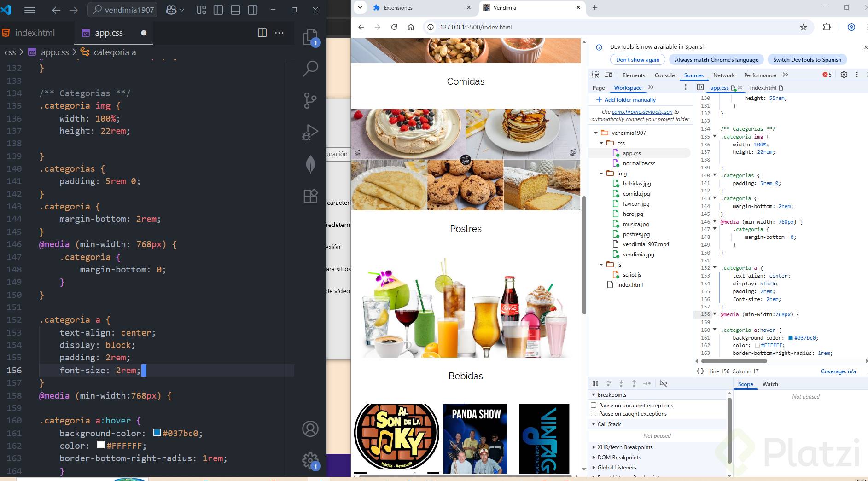Open the VS Code Accounts menu
The height and width of the screenshot is (481, 868).
click(310, 429)
